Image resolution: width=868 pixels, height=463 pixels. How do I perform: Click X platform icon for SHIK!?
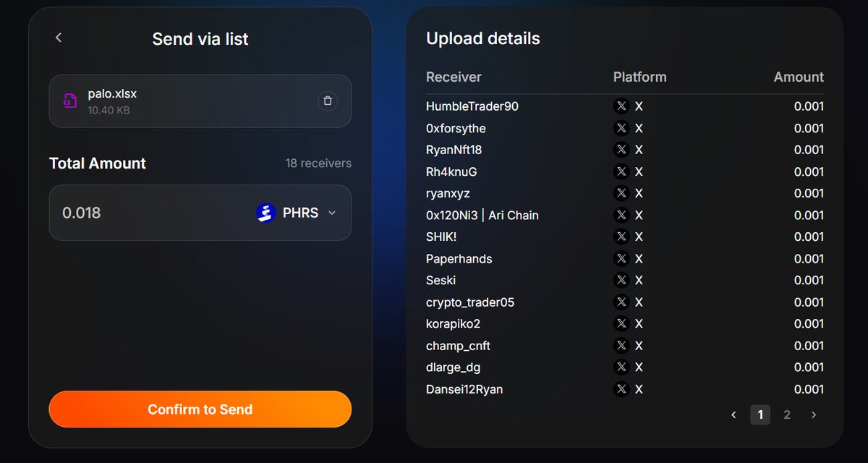click(621, 237)
